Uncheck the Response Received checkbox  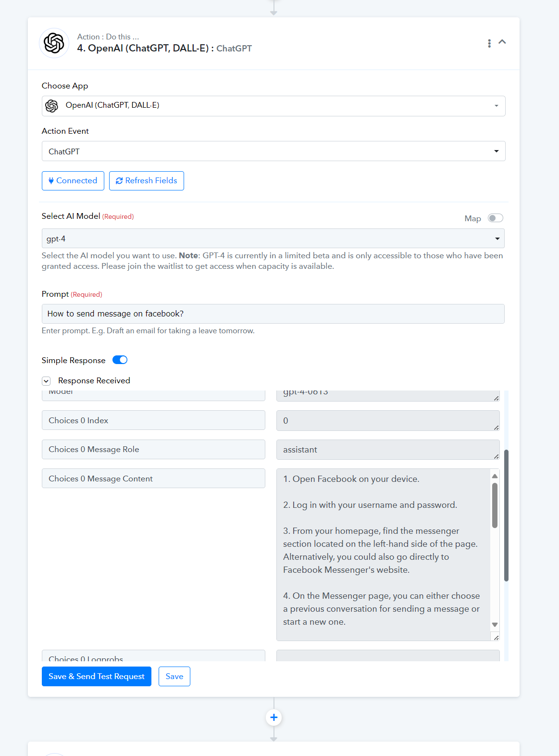click(46, 381)
